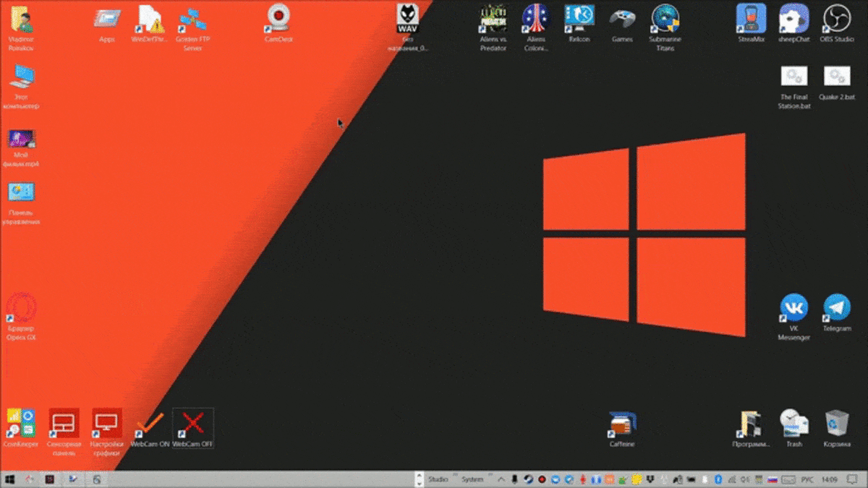
Task: Click the Steam tray icon
Action: pyautogui.click(x=528, y=479)
